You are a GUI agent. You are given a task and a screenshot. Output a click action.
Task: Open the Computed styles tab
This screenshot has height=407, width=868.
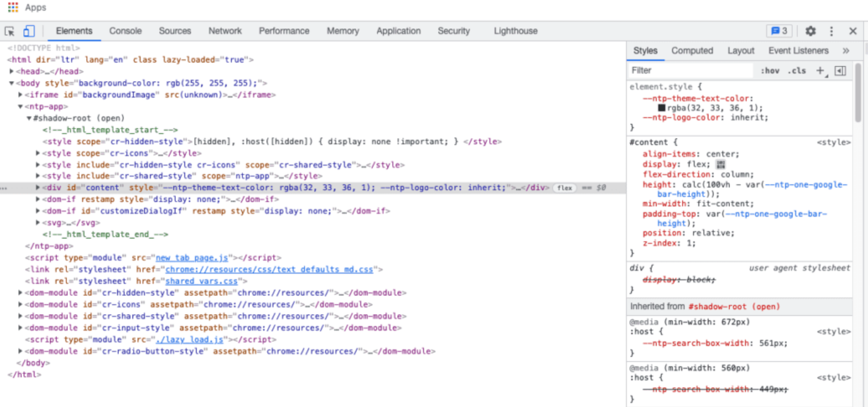(692, 50)
